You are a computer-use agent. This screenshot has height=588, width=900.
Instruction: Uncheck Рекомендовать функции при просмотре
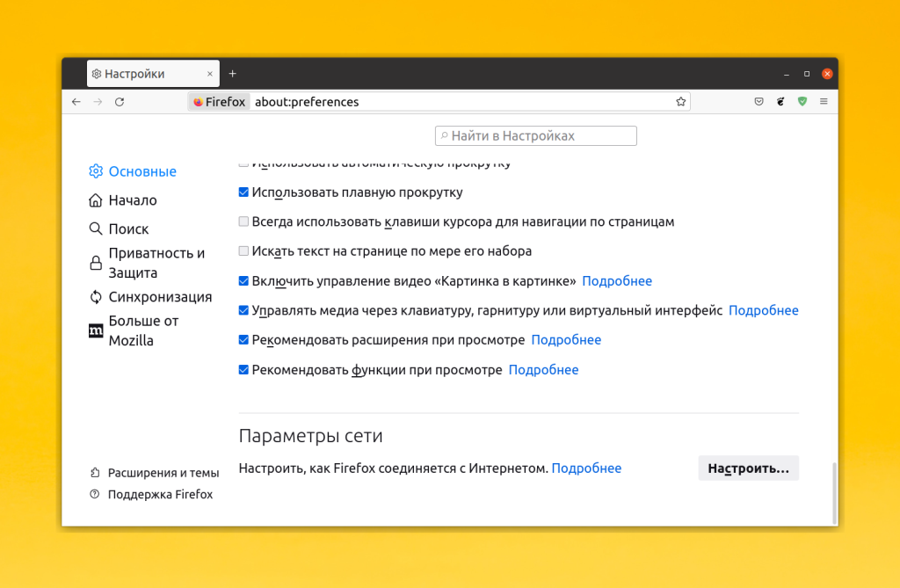[x=243, y=370]
